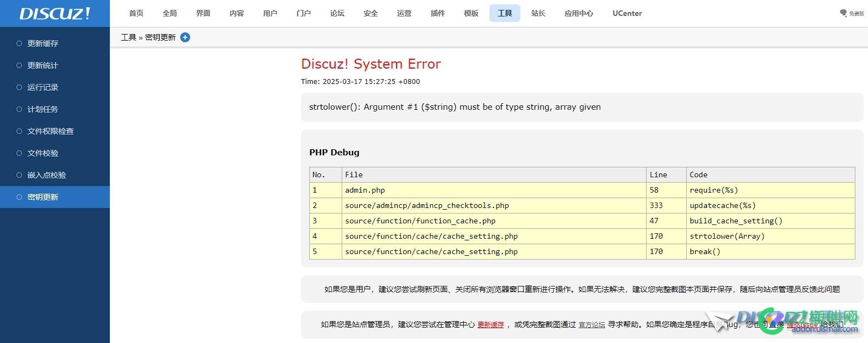Open 更新缓存 in the sidebar
868x343 pixels.
coord(43,43)
